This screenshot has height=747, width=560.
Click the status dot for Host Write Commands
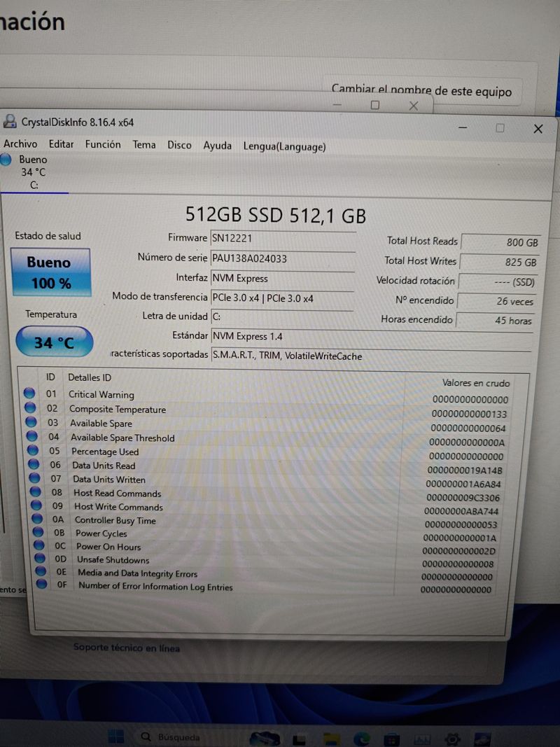tap(37, 505)
